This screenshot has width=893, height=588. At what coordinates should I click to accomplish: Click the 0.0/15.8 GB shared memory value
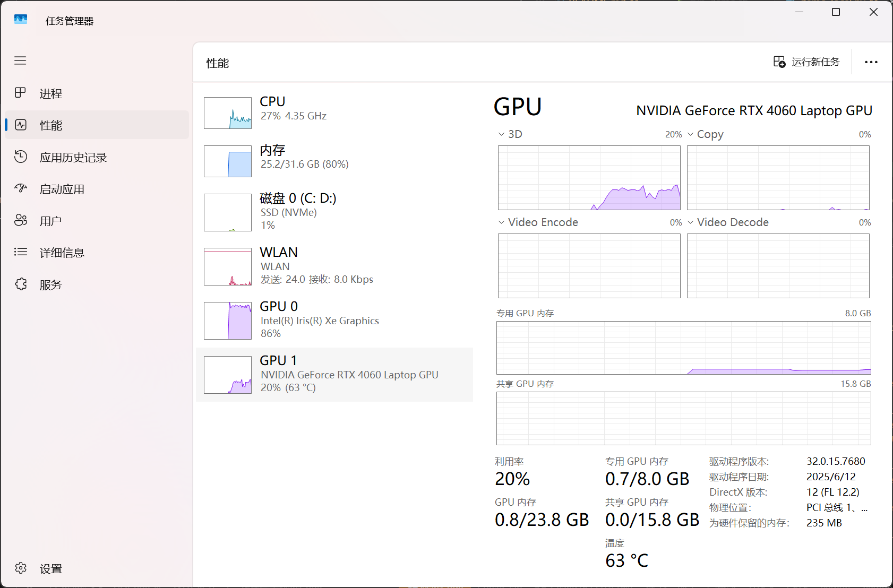click(652, 520)
